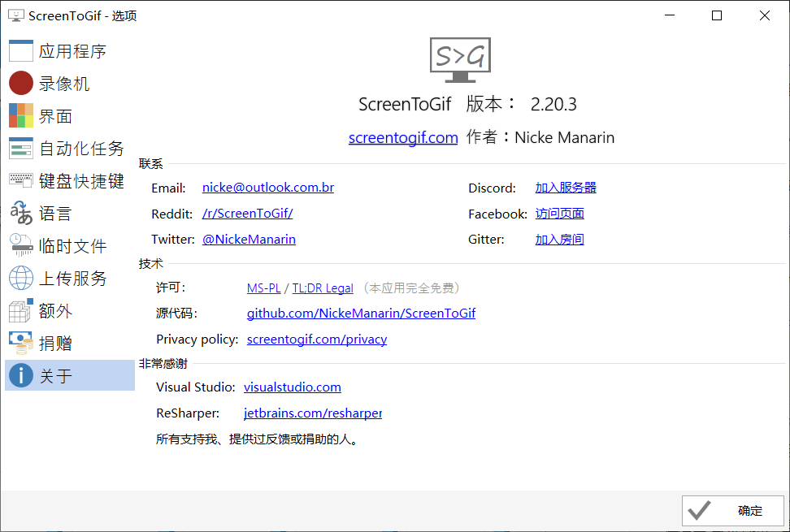The width and height of the screenshot is (790, 532).
Task: Click the 自动化任务 task list icon
Action: [20, 149]
